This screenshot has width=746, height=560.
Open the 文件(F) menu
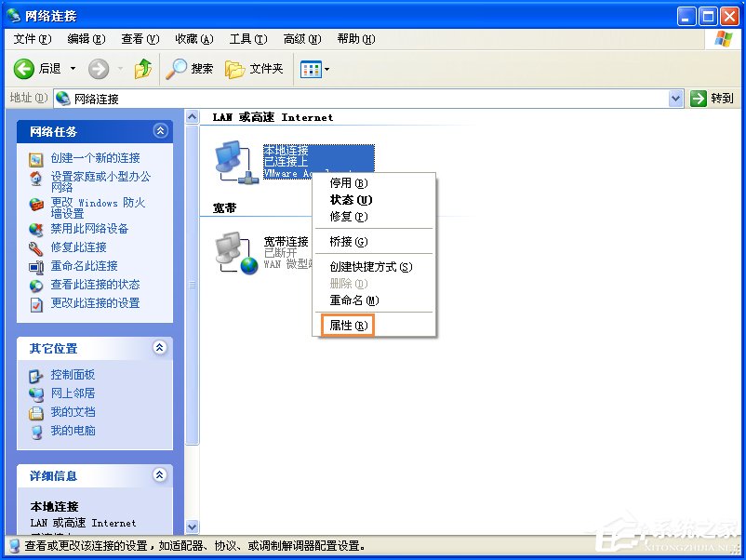pos(33,39)
